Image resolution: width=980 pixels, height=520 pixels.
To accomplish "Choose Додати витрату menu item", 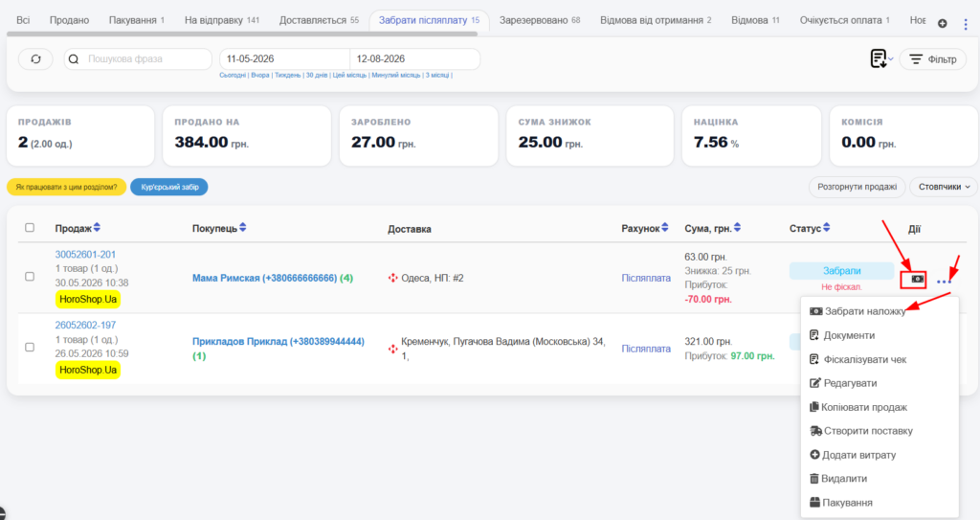I will [853, 455].
